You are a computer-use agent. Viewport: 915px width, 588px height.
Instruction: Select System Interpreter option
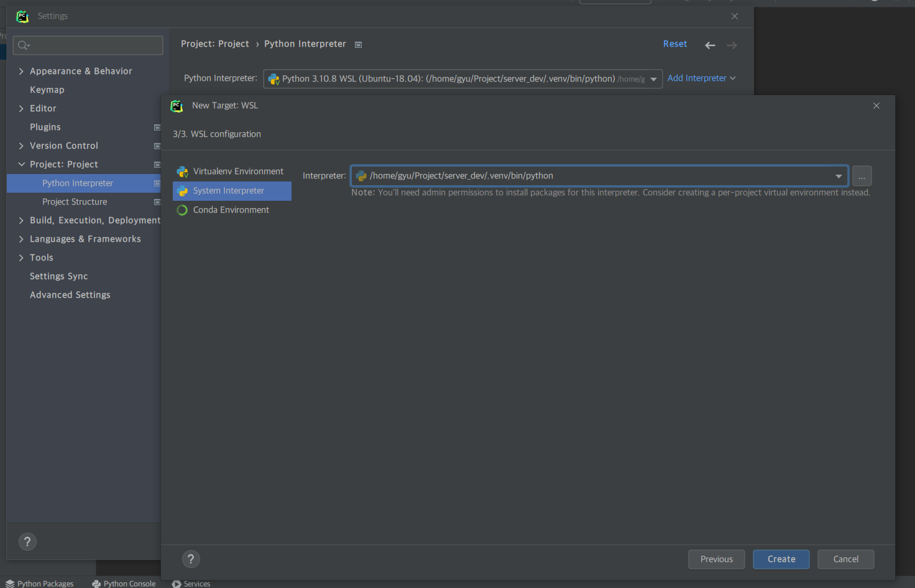pos(232,191)
